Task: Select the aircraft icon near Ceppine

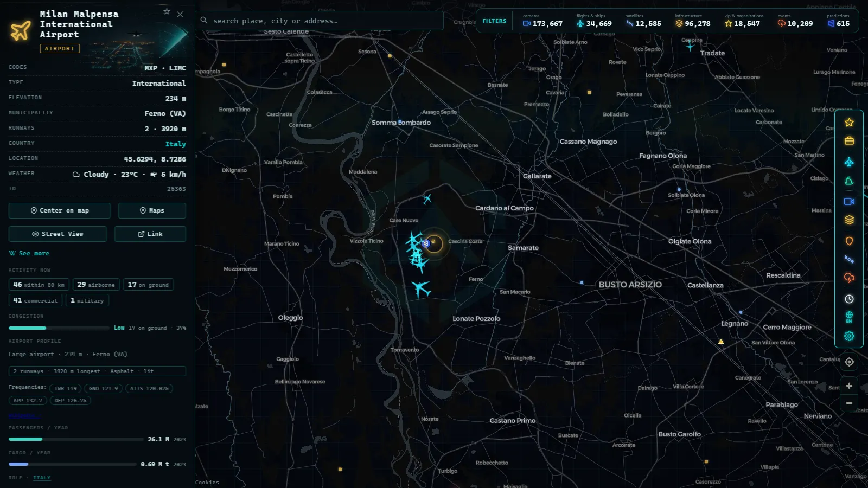Action: [690, 46]
